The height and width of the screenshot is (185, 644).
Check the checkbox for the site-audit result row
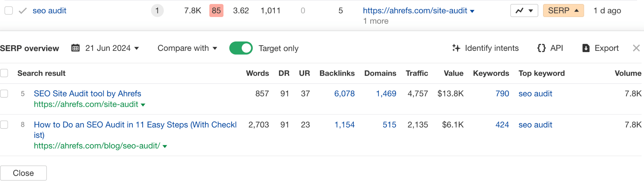pos(4,93)
